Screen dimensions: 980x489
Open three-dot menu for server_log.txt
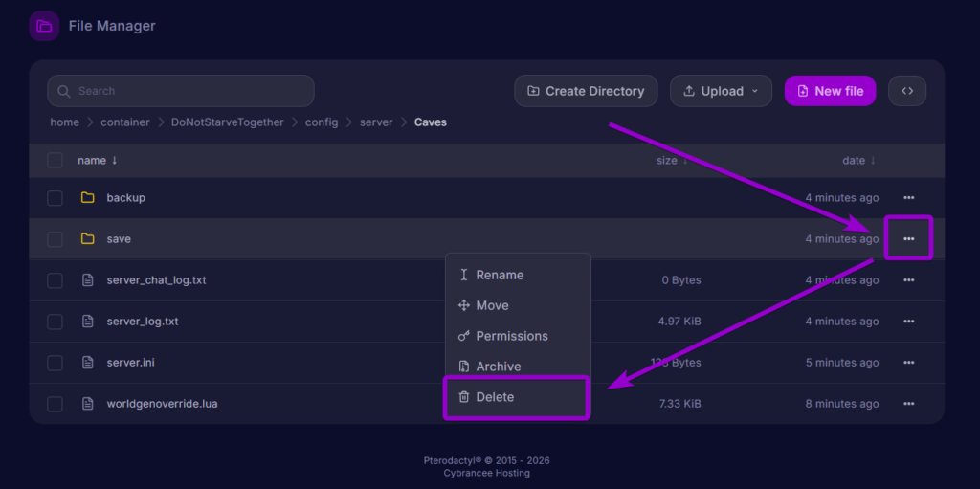[x=909, y=322]
